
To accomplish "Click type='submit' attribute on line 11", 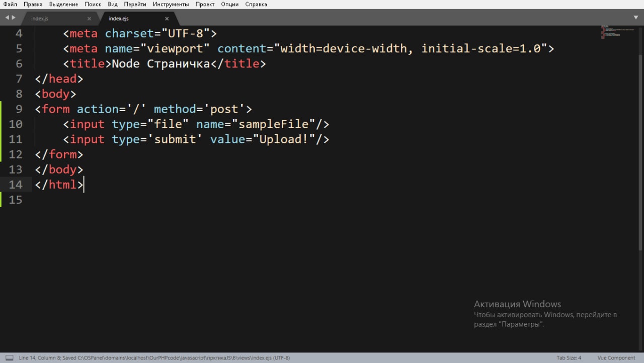I will pyautogui.click(x=157, y=139).
